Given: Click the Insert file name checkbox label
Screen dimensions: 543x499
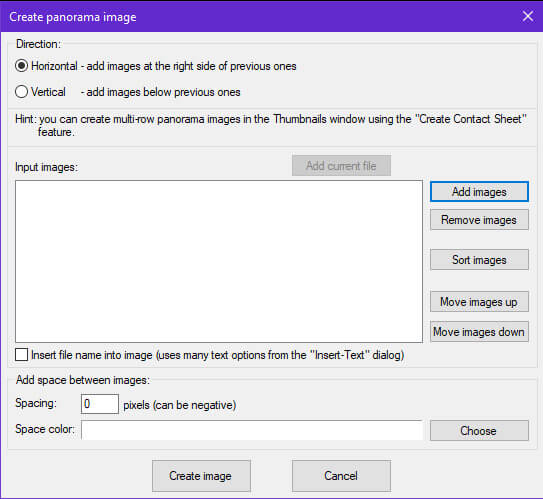Looking at the screenshot, I should (217, 355).
